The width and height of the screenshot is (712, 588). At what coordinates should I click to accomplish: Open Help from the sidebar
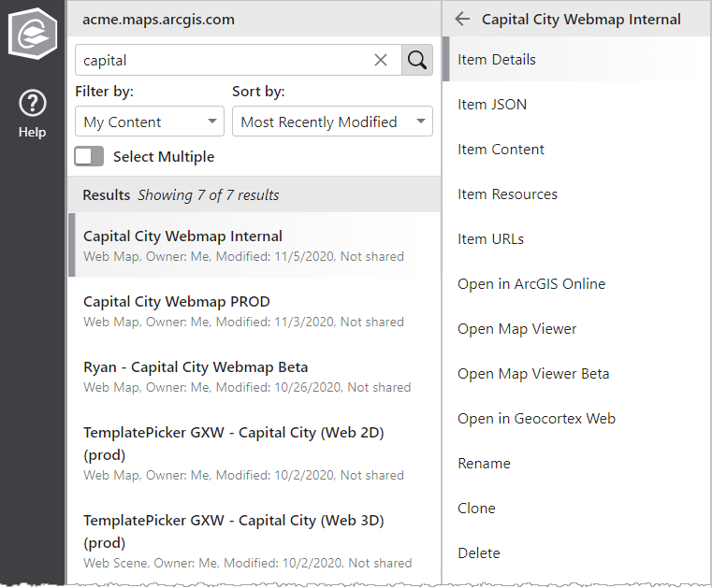(32, 114)
